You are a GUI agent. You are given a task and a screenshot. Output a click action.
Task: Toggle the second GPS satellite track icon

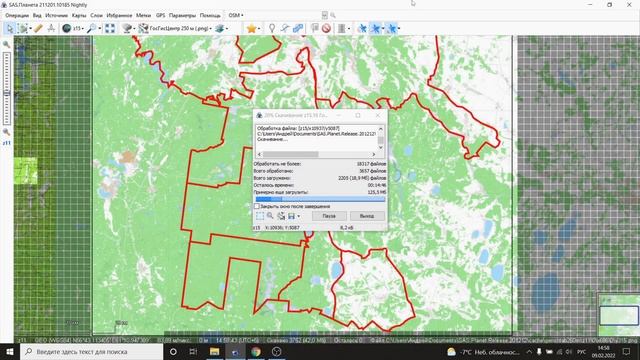(x=376, y=28)
